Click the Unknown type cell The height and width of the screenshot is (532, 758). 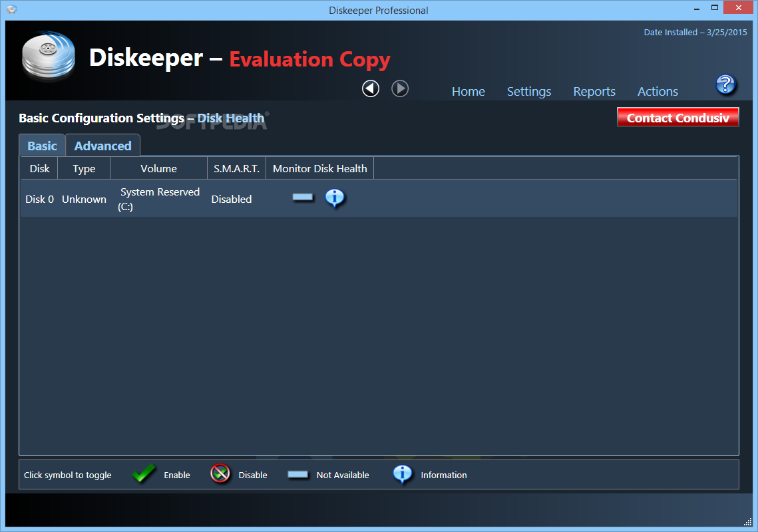[84, 199]
